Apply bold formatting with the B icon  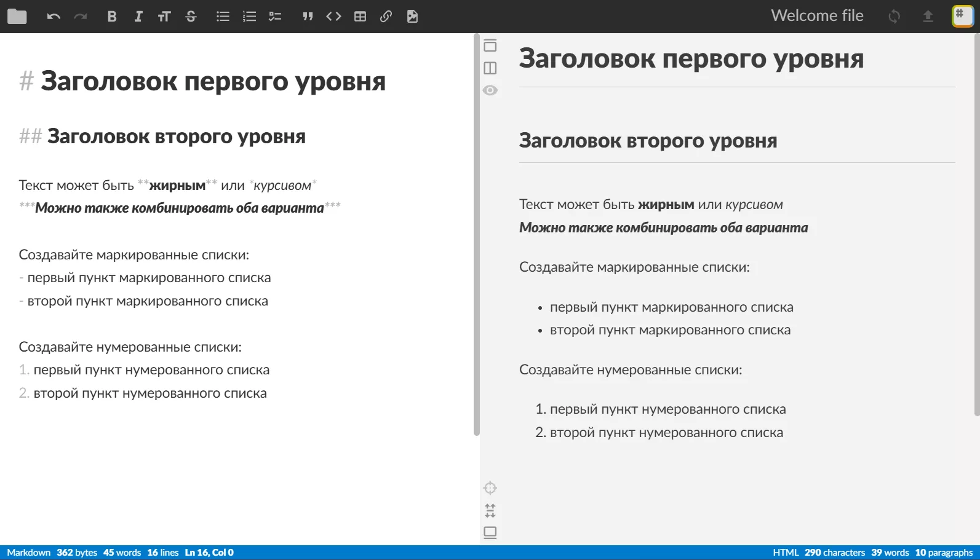[111, 17]
